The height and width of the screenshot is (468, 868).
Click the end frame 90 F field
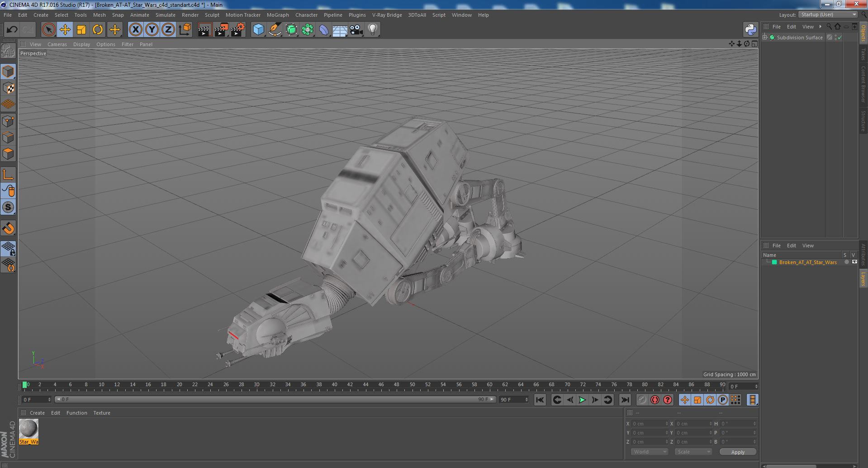[513, 400]
